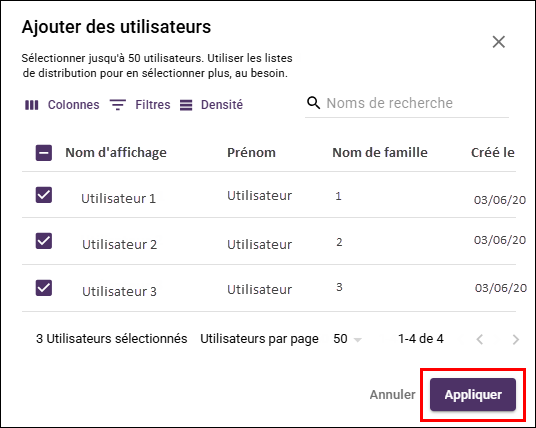Close the Ajouter des utilisateurs dialog

coord(499,42)
